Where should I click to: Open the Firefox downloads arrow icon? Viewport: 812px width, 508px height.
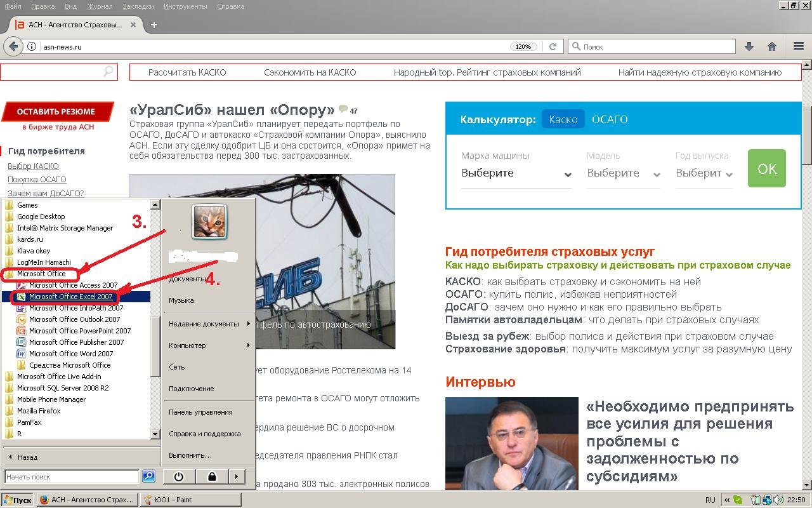(x=749, y=46)
